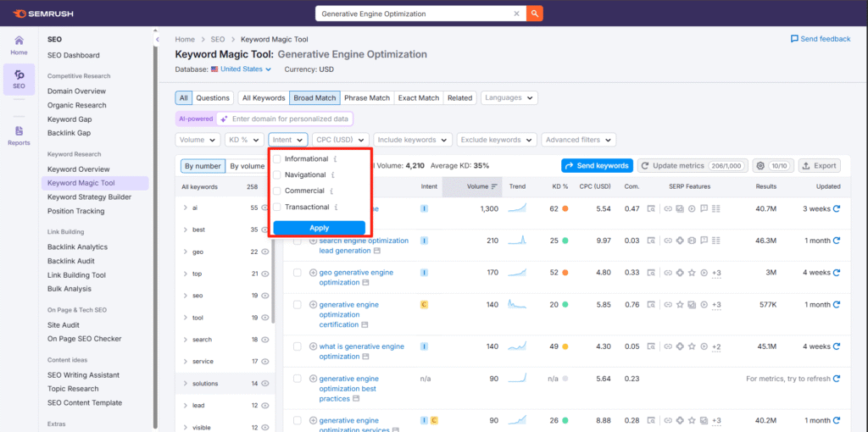Viewport: 868px width, 432px height.
Task: Open the Exclude keywords dropdown
Action: pos(497,140)
